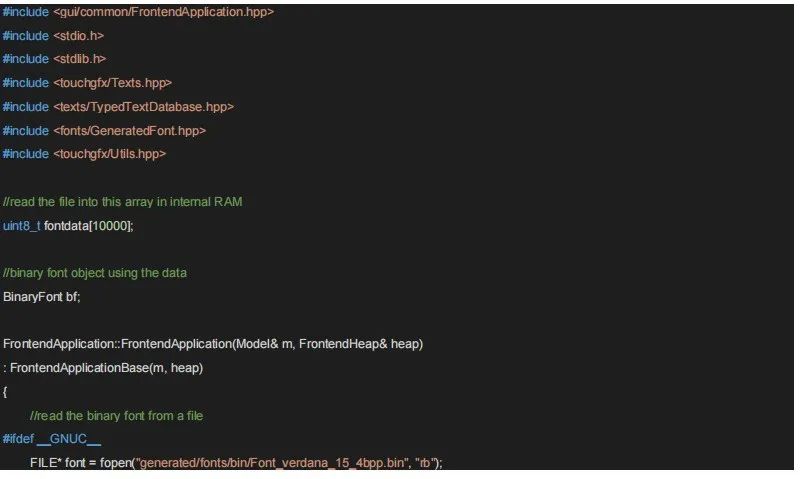800x479 pixels.
Task: Place cursor on fontdata[10000] declaration
Action: [x=89, y=226]
